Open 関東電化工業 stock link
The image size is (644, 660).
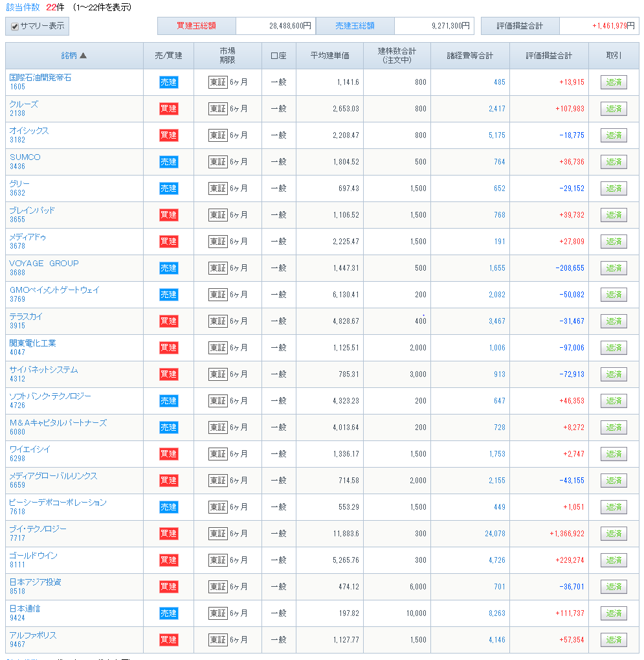coord(33,343)
